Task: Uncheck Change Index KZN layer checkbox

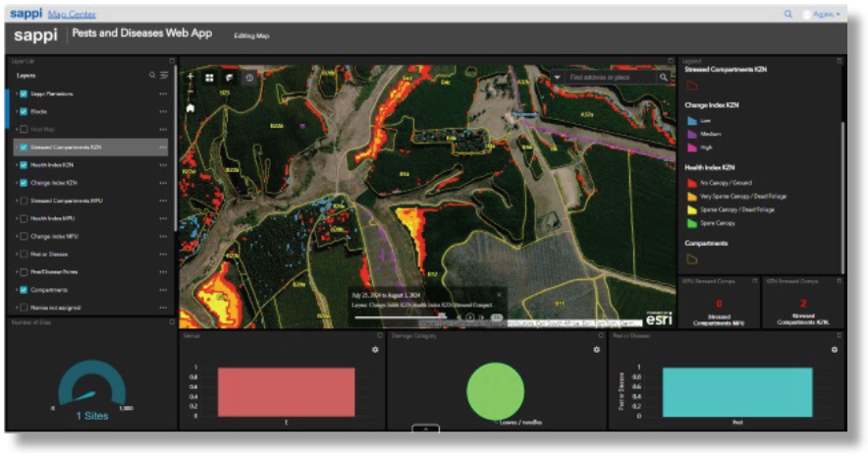Action: click(24, 183)
